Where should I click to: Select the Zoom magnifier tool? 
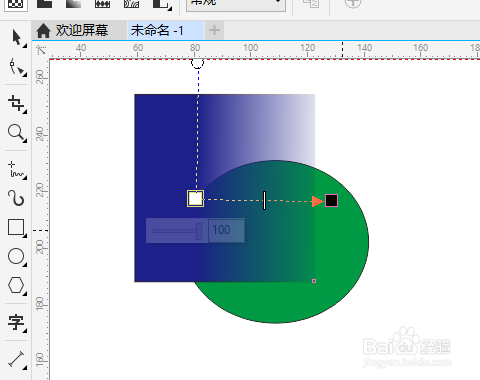pyautogui.click(x=16, y=133)
